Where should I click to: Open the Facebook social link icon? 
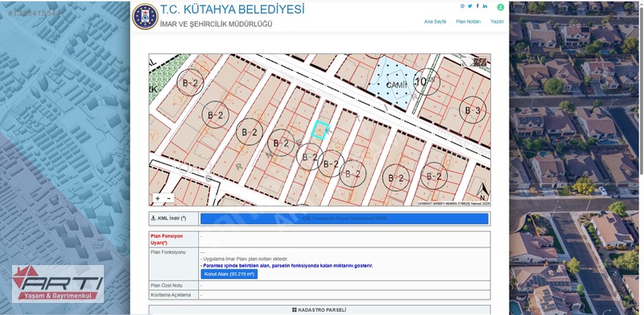point(477,6)
